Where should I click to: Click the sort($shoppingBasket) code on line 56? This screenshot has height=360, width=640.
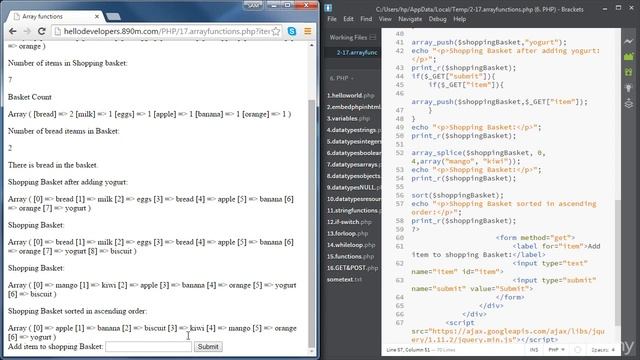[458, 195]
